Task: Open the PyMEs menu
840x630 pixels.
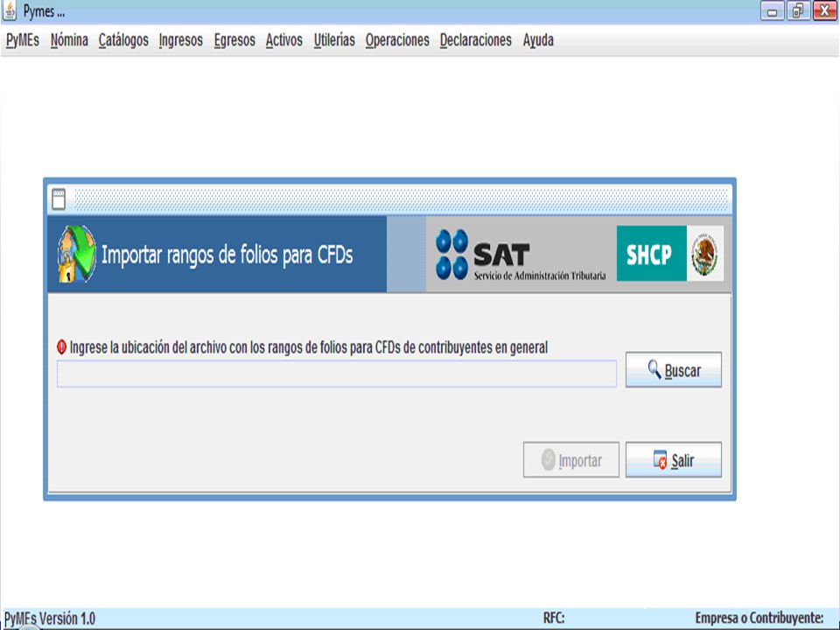Action: click(23, 40)
